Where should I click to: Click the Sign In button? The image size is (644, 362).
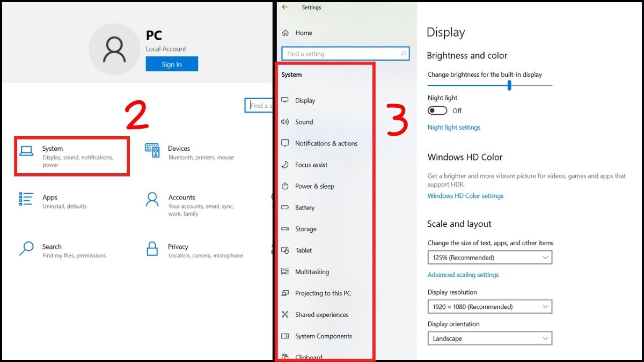click(172, 64)
